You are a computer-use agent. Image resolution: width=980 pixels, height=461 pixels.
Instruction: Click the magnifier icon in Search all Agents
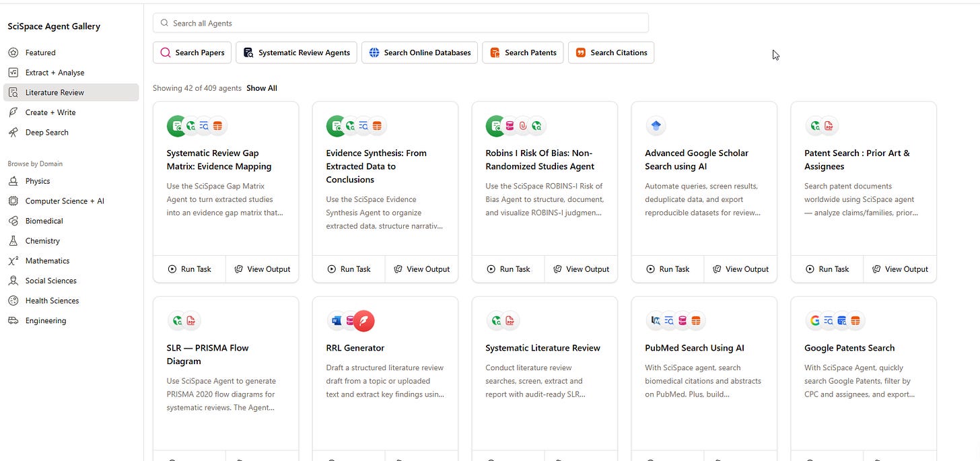(x=164, y=23)
